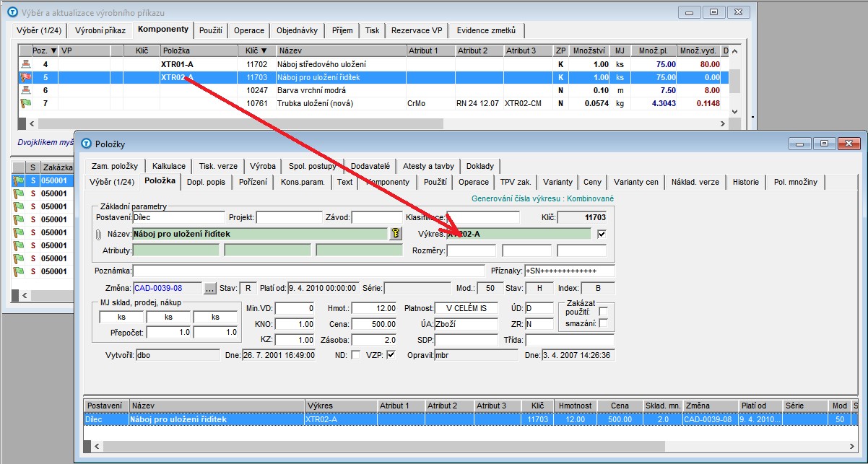This screenshot has width=868, height=464.
Task: Switch to the Výrobní příkaz tab
Action: click(100, 30)
